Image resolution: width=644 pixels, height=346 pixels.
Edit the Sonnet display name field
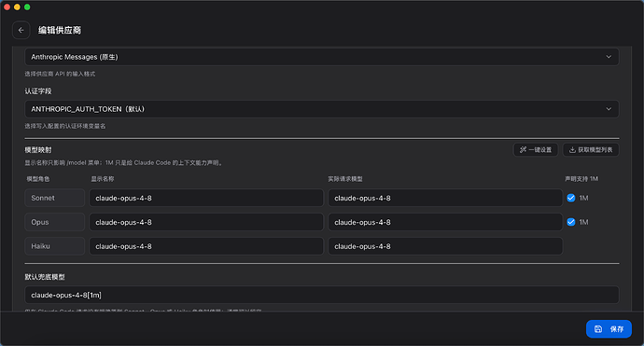tap(206, 199)
